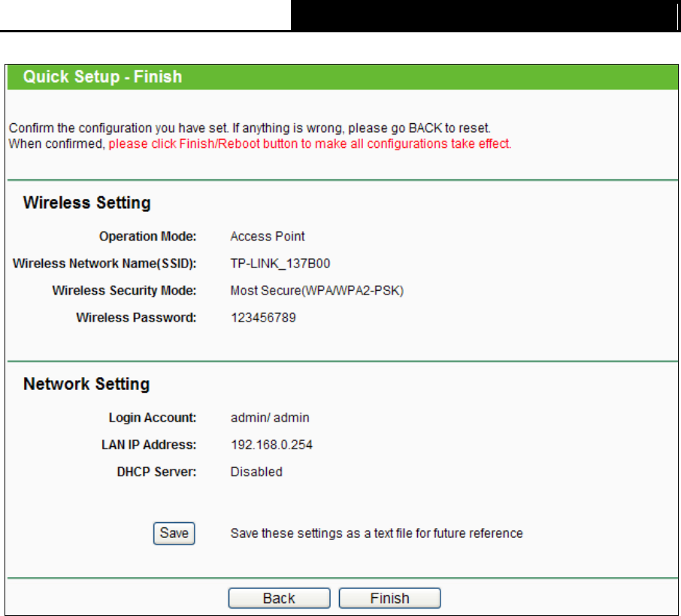Click 'Save these settings as a text file' text
The width and height of the screenshot is (681, 616).
(x=377, y=533)
